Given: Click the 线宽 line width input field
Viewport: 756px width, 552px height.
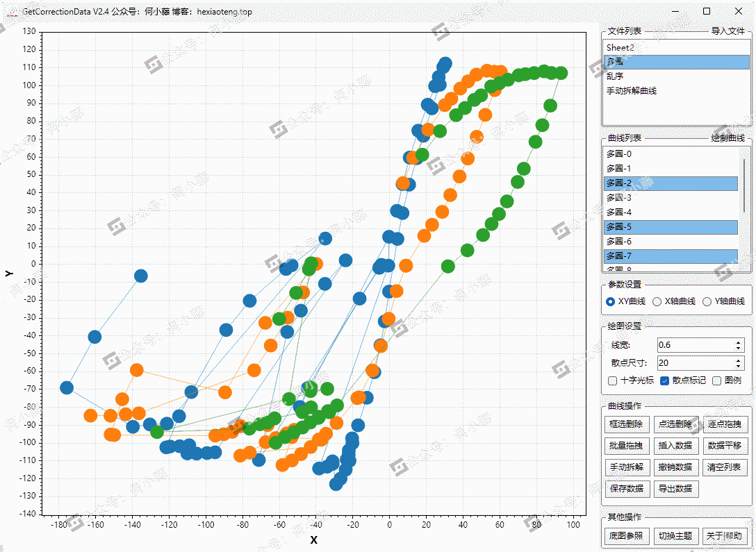Looking at the screenshot, I should click(x=693, y=345).
